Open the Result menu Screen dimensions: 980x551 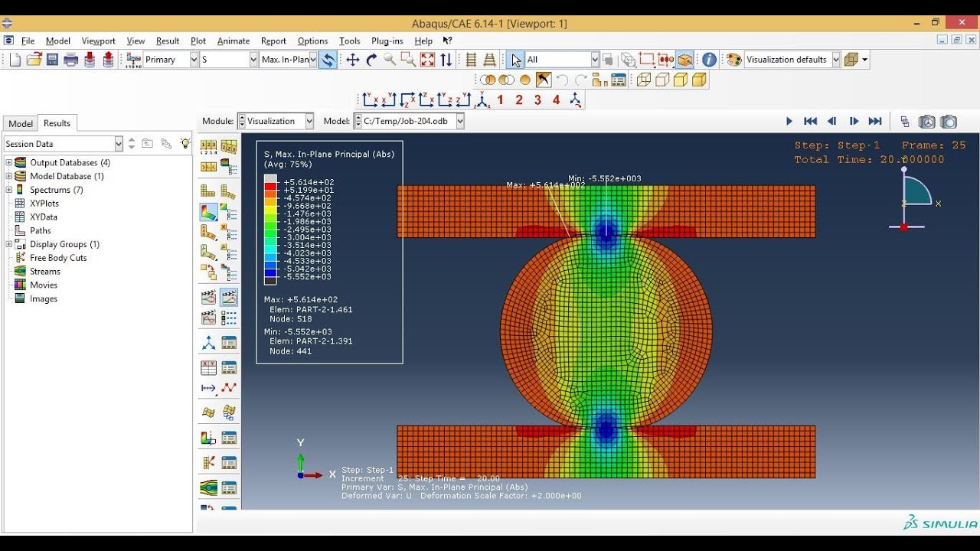point(168,41)
